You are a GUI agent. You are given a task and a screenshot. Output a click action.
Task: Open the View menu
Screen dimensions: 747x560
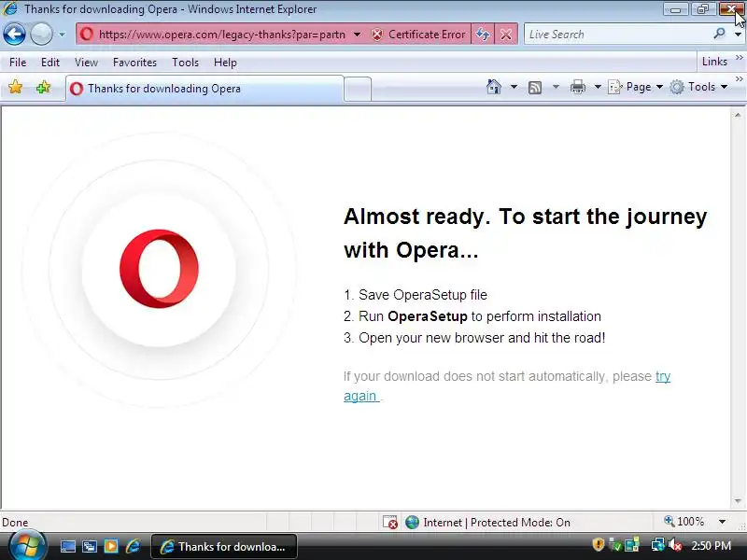(x=86, y=63)
